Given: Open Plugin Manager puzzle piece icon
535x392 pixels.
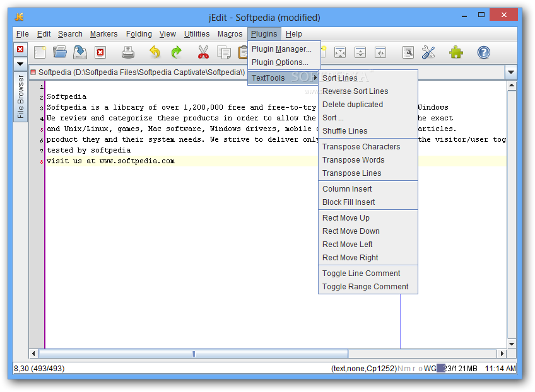Looking at the screenshot, I should click(x=456, y=52).
